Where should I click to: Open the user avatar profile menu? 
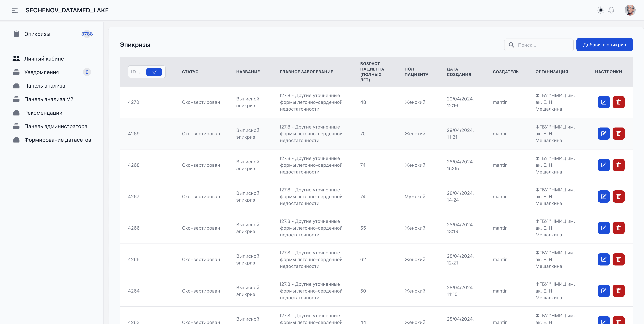630,10
